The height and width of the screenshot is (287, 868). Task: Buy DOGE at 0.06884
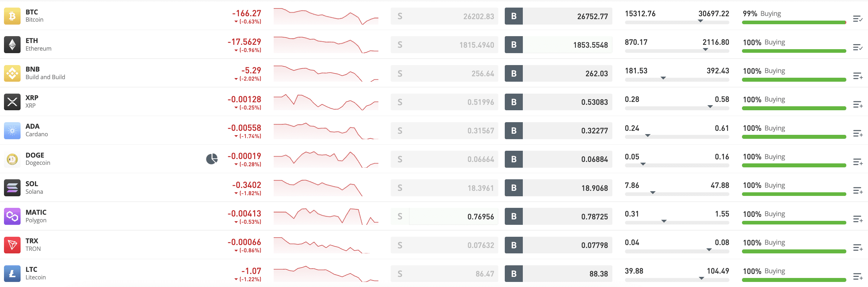[559, 159]
